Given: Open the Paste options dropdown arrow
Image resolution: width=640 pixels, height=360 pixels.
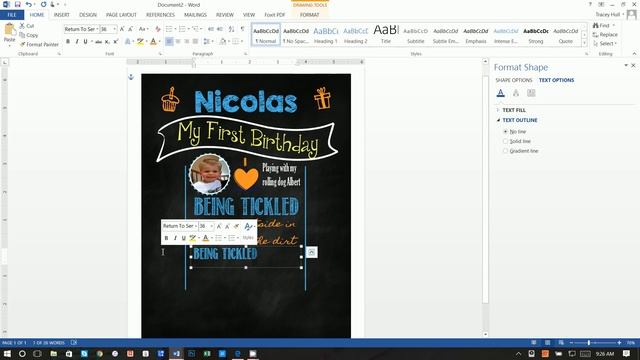Looking at the screenshot, I should pos(9,45).
